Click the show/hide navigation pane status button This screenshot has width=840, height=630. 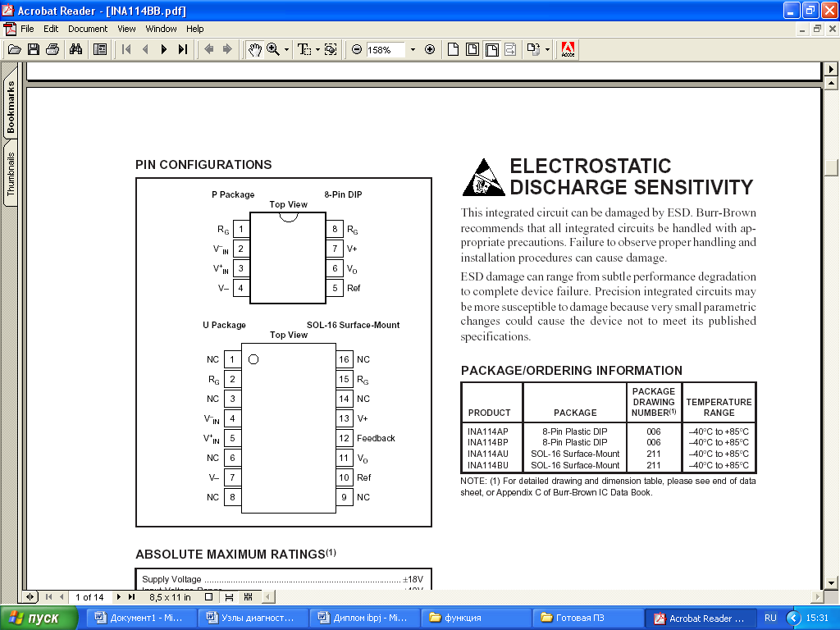[x=30, y=597]
